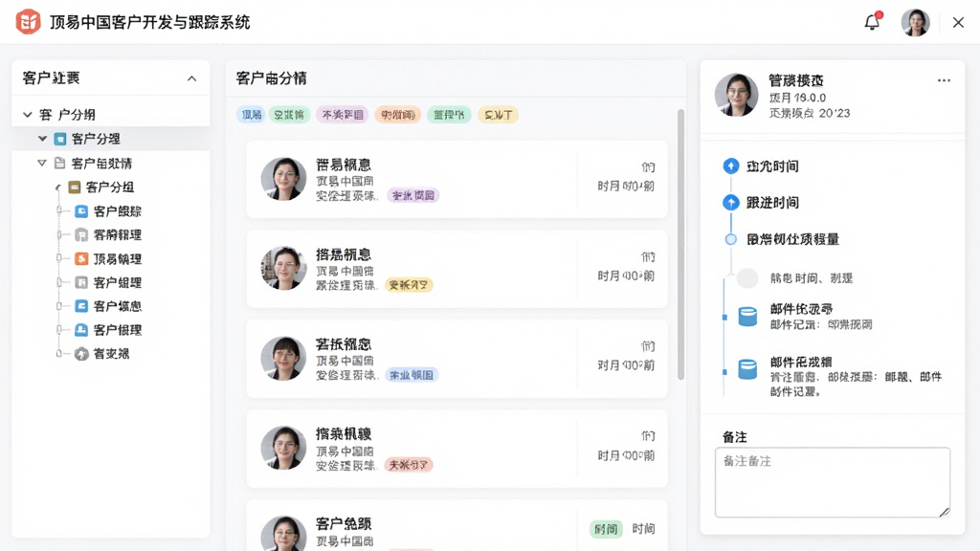Open the fourth customer card avatar

283,448
